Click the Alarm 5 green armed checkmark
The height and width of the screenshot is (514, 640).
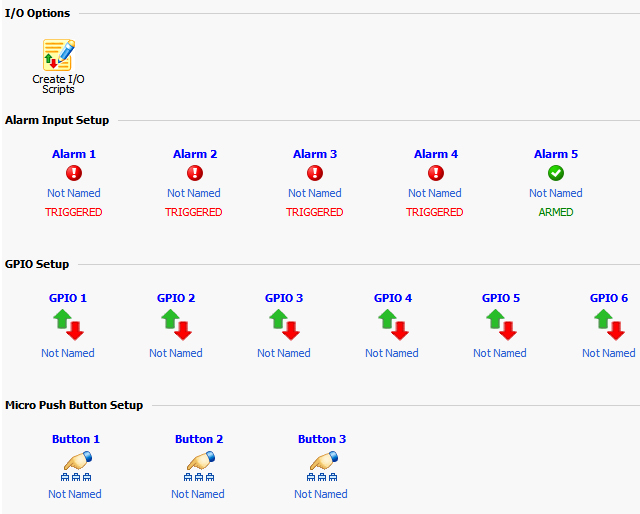point(556,173)
